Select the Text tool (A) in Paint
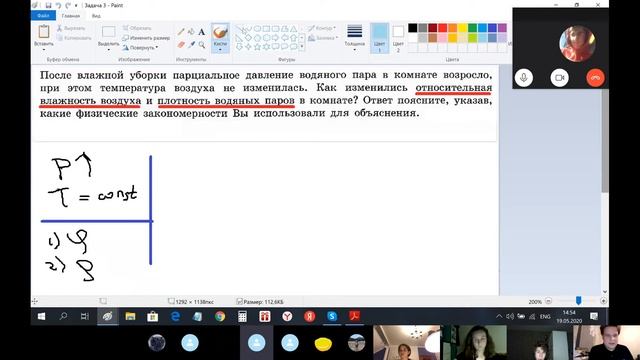Image resolution: width=640 pixels, height=360 pixels. point(202,32)
